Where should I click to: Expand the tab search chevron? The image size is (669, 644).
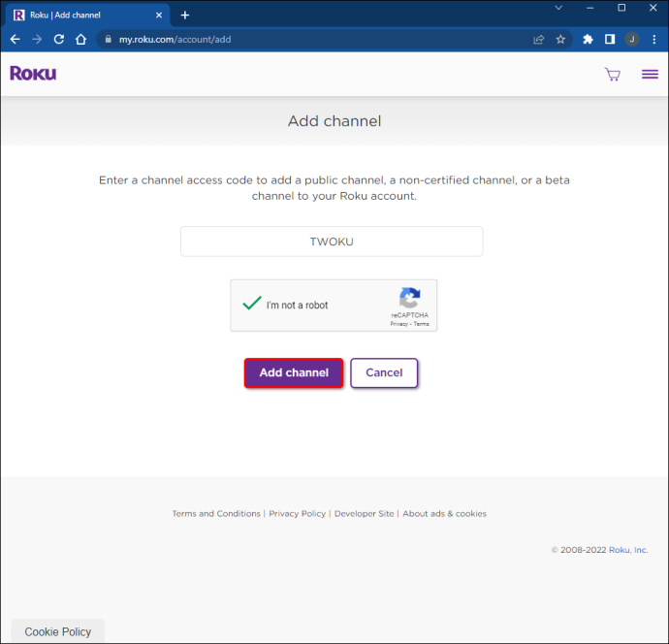coord(558,8)
